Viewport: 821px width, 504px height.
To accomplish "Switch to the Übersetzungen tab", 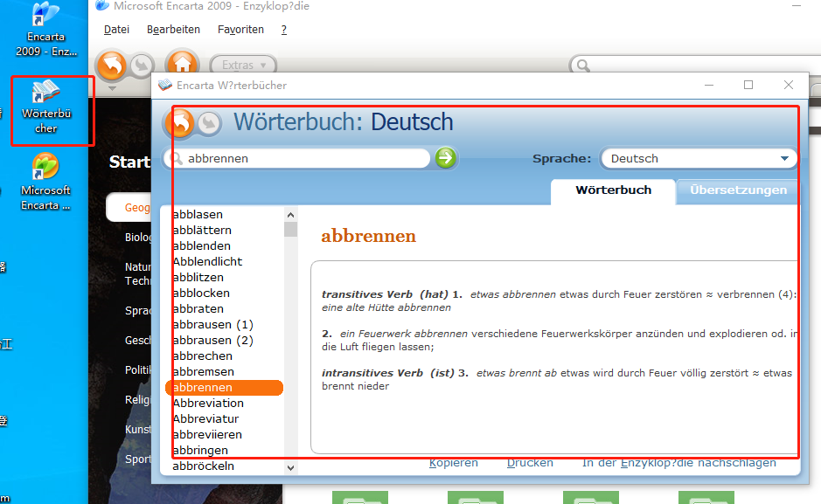I will 738,190.
